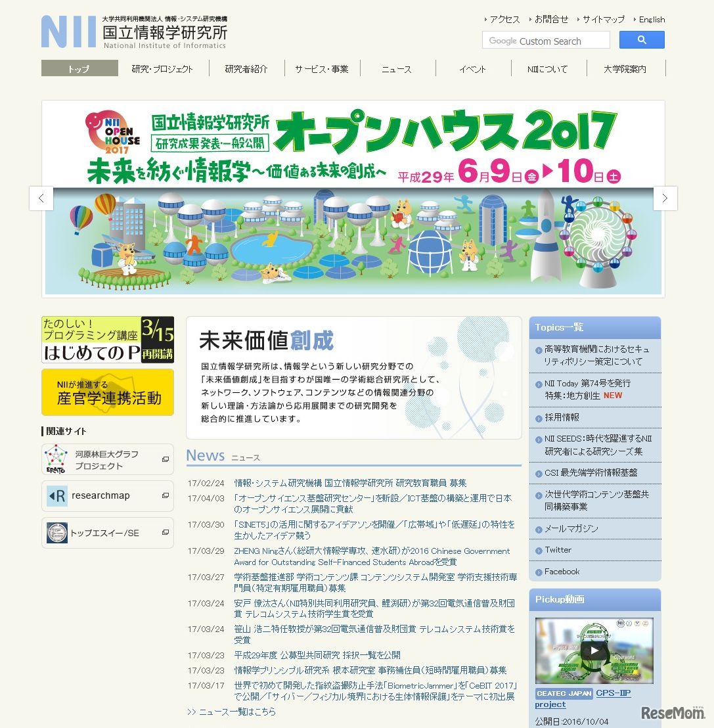
Task: Click 採用情報 in the Topics list
Action: tap(564, 417)
